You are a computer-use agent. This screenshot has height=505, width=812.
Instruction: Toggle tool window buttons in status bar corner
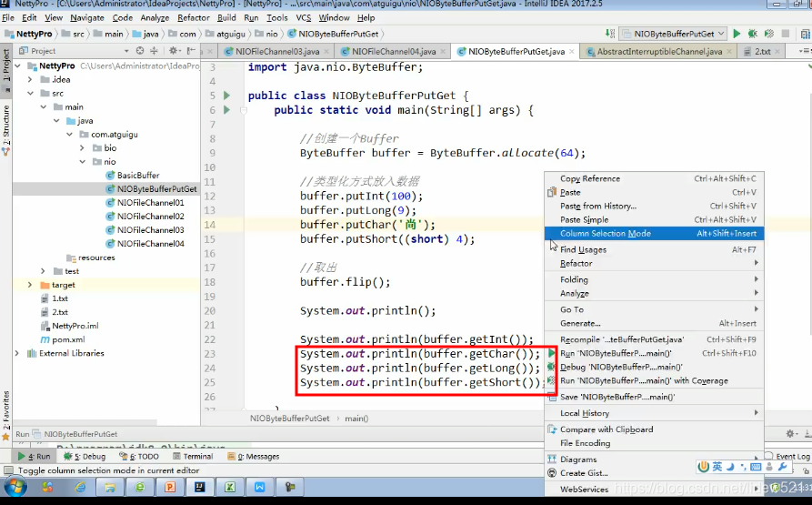[8, 470]
